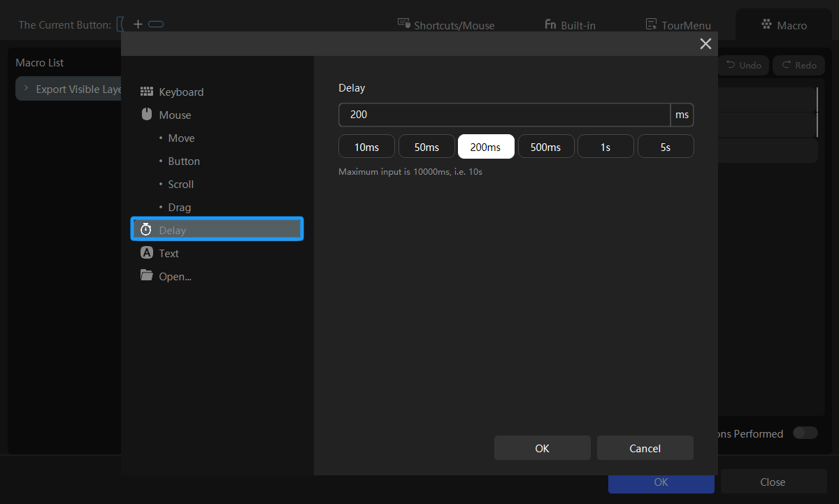Click the Maximum input is 10000ms note
The width and height of the screenshot is (839, 504).
[x=410, y=171]
